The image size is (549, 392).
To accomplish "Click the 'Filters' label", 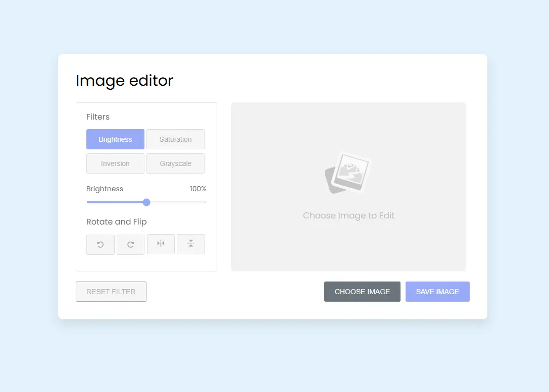I will [98, 117].
